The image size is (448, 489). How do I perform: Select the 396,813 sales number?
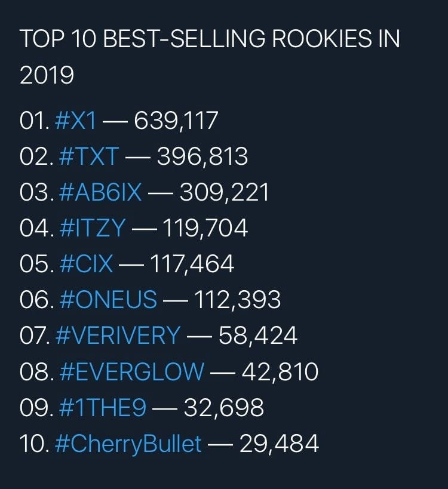click(202, 156)
